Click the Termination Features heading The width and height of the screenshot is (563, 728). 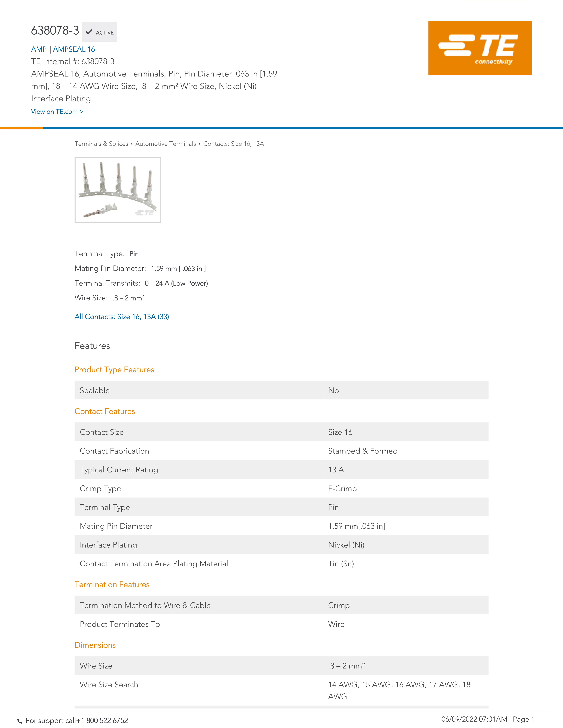pyautogui.click(x=112, y=585)
